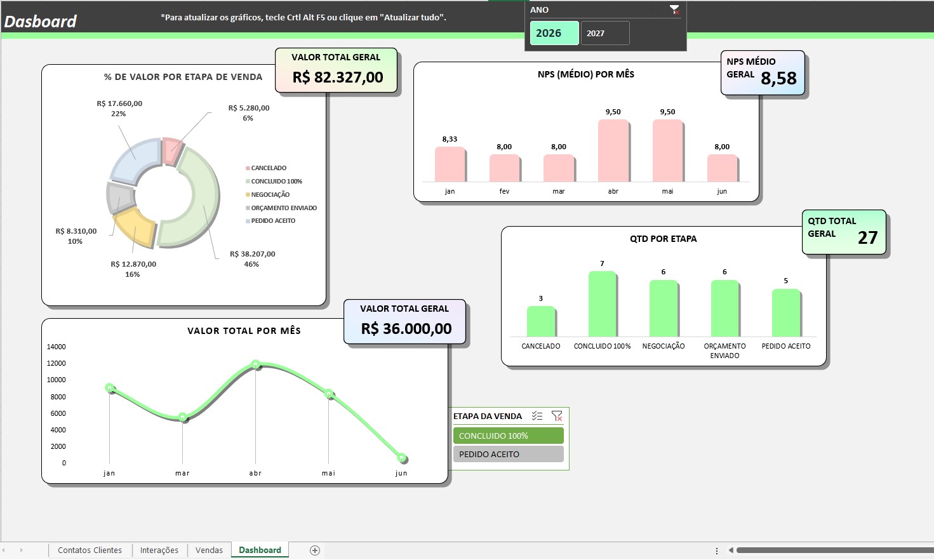
Task: Click the 14000 axis value label
Action: [x=57, y=347]
